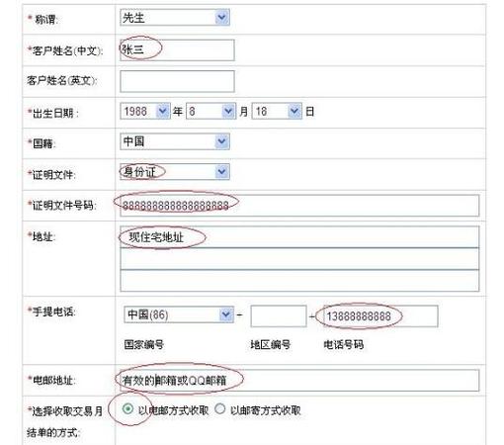Click the Chinese customer name field with 张三

tap(177, 50)
